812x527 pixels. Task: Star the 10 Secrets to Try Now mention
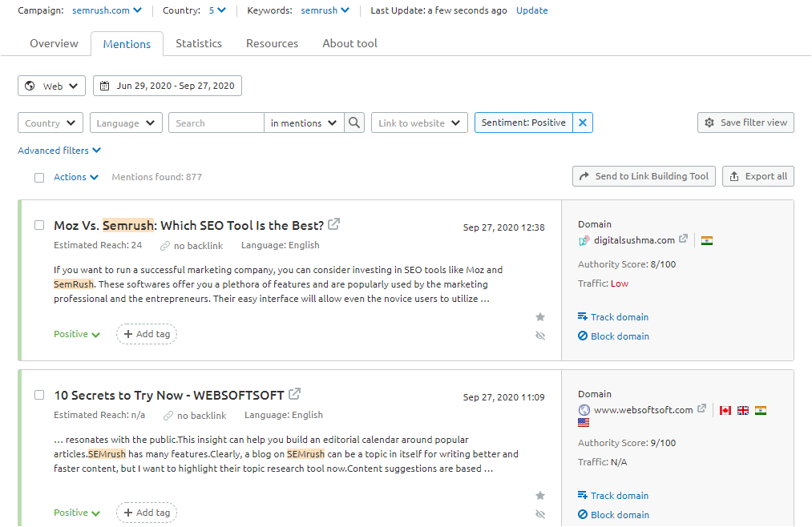coord(540,496)
